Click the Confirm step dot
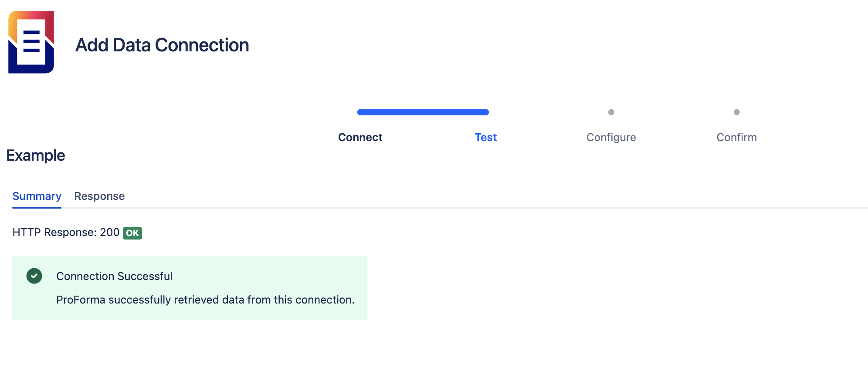 pyautogui.click(x=736, y=112)
